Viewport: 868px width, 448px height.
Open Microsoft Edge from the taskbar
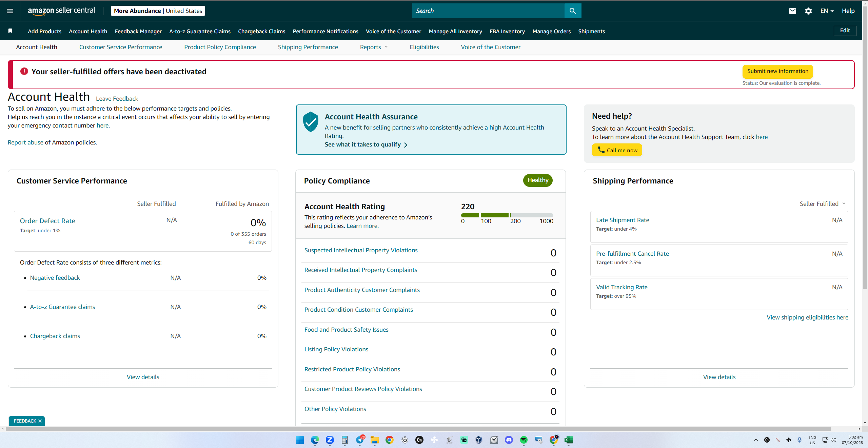(x=315, y=440)
